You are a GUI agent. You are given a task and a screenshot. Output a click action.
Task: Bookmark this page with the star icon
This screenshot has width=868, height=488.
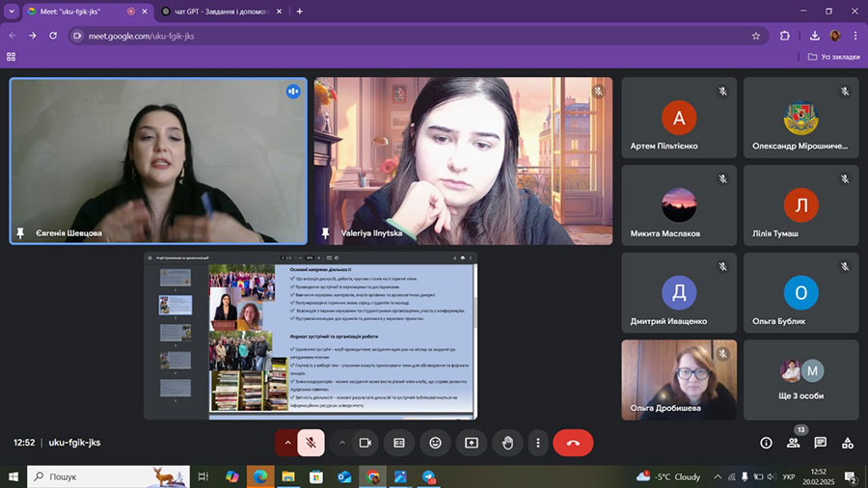coord(755,35)
